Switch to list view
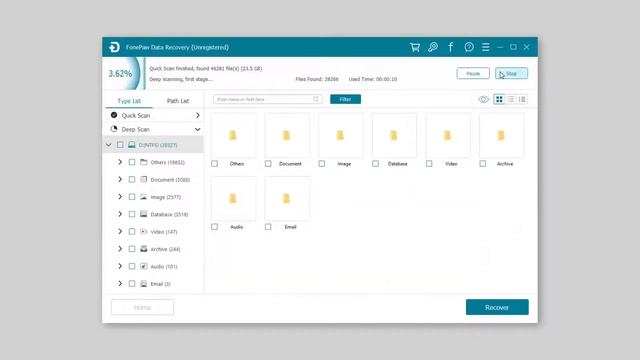The width and height of the screenshot is (640, 360). tap(511, 99)
